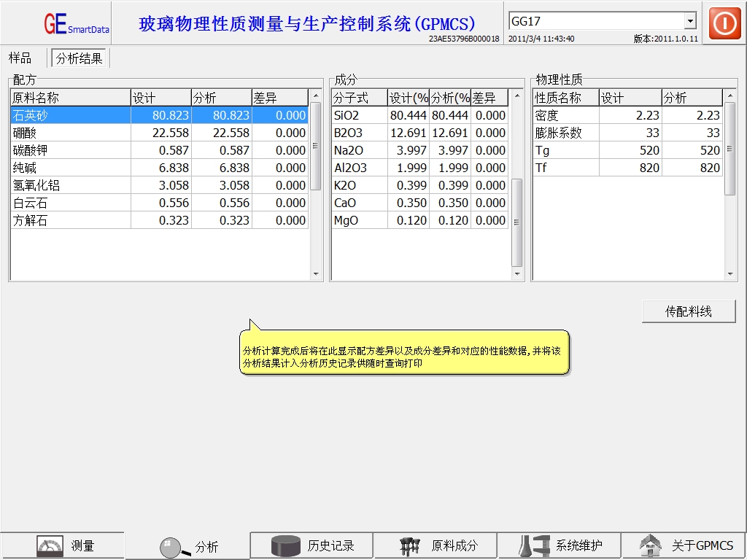Viewport: 747px width, 560px height.
Task: Select the Al2O3 row
Action: click(x=419, y=168)
